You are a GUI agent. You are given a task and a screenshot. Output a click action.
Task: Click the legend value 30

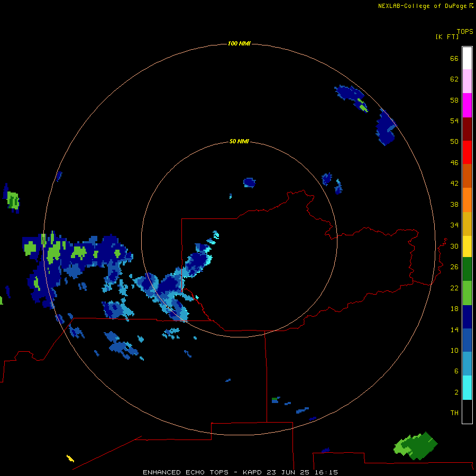[x=454, y=246]
